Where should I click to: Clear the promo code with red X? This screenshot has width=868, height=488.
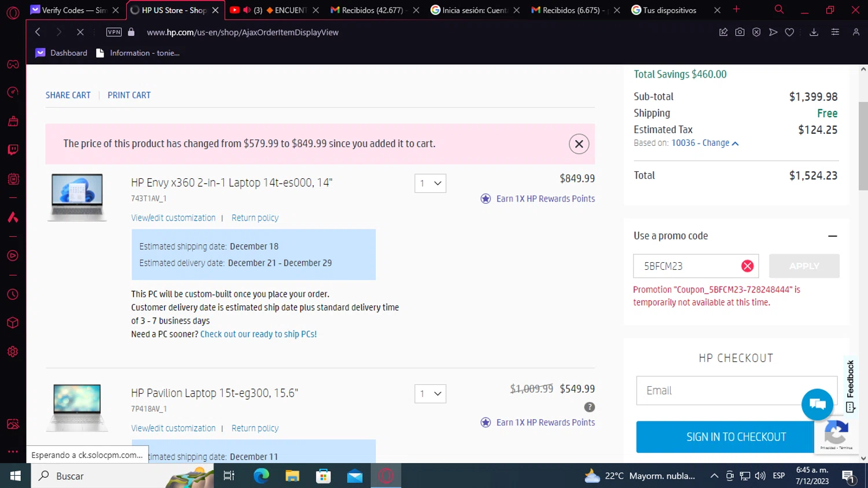(747, 266)
